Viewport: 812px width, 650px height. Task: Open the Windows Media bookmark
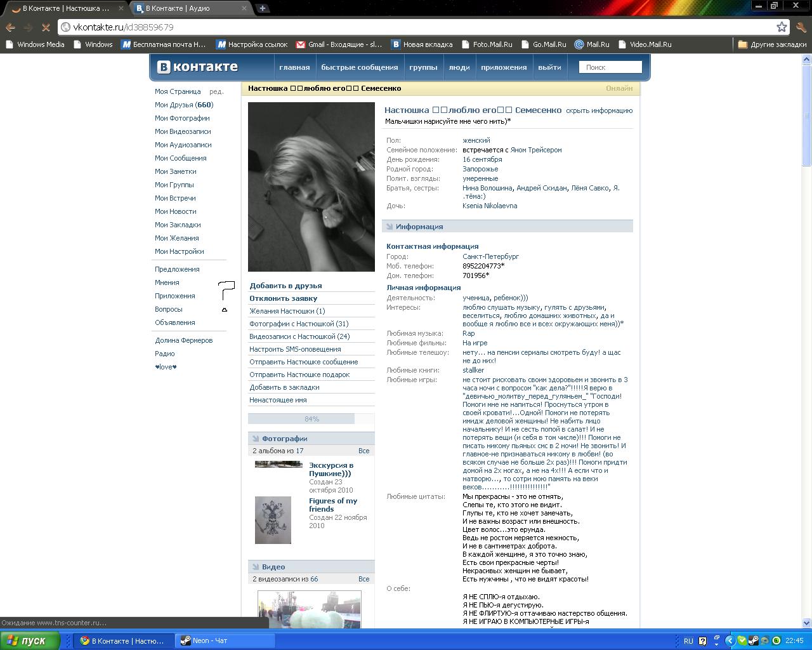point(35,44)
